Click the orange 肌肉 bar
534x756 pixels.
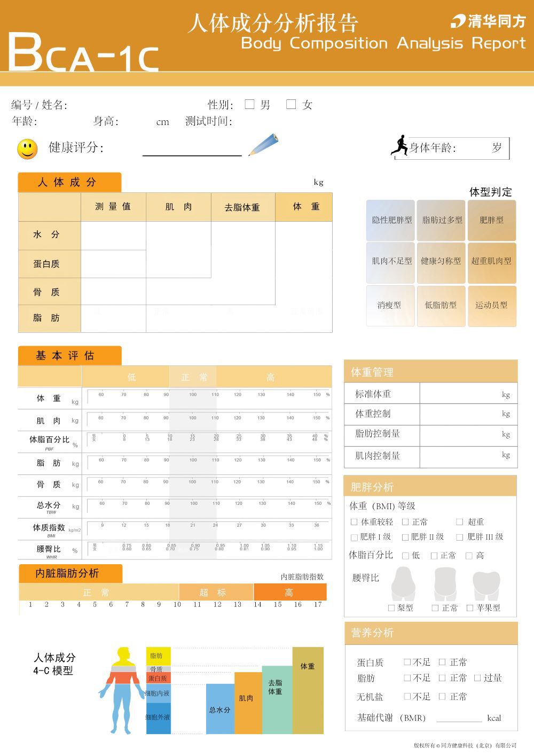click(x=248, y=703)
